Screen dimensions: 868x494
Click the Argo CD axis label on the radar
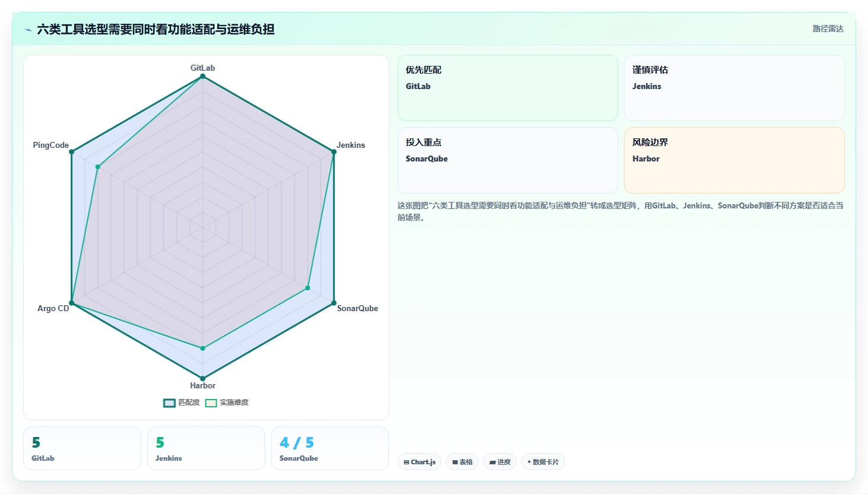(53, 308)
